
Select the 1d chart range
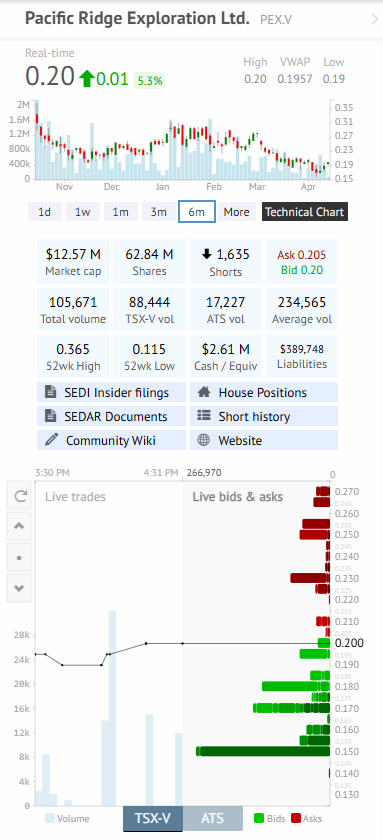point(44,212)
